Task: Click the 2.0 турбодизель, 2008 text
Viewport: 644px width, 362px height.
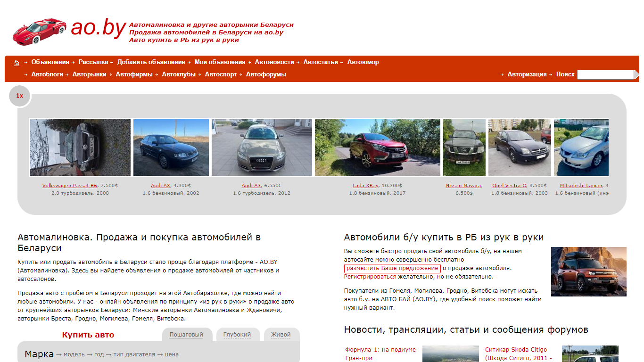Action: click(x=80, y=193)
